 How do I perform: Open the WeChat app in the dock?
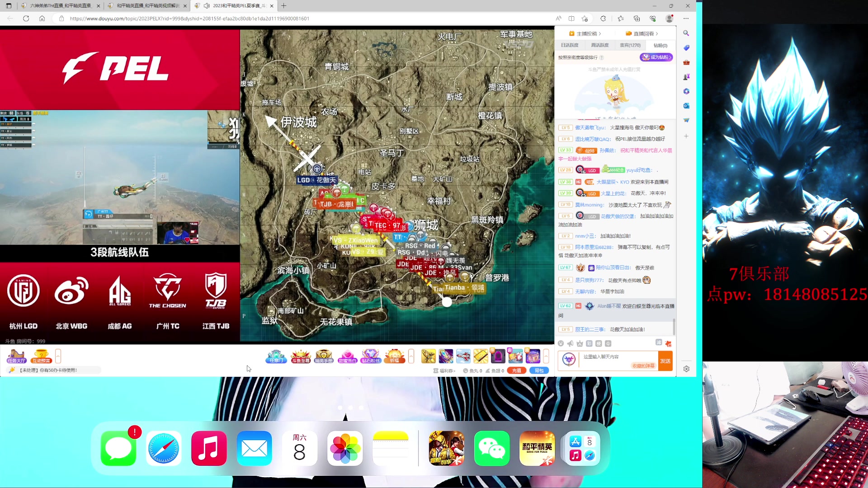[492, 448]
